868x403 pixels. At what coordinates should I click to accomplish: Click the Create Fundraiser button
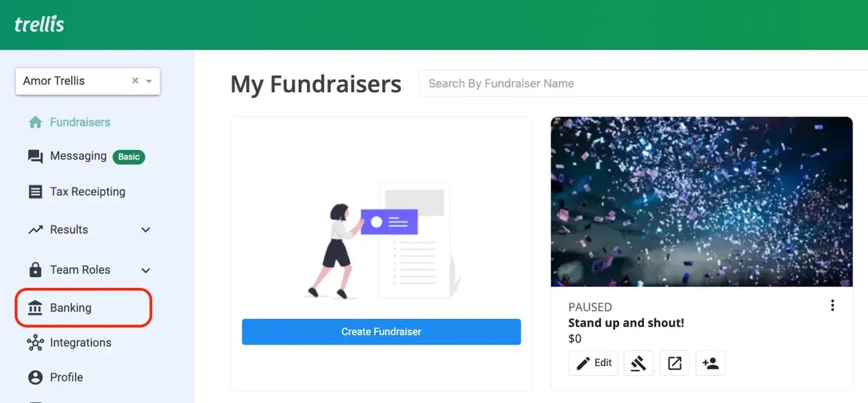(382, 332)
